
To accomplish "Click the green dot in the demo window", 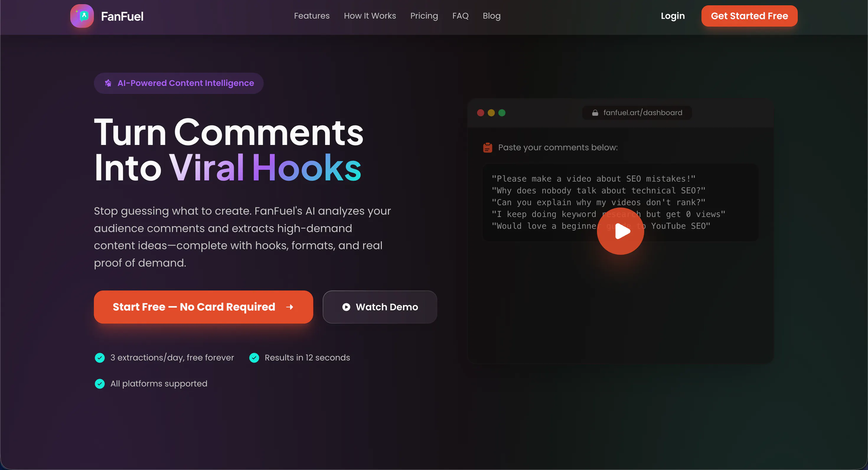I will [502, 113].
